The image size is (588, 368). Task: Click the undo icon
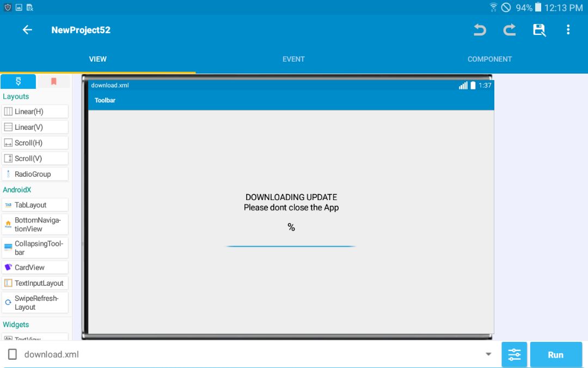point(480,30)
